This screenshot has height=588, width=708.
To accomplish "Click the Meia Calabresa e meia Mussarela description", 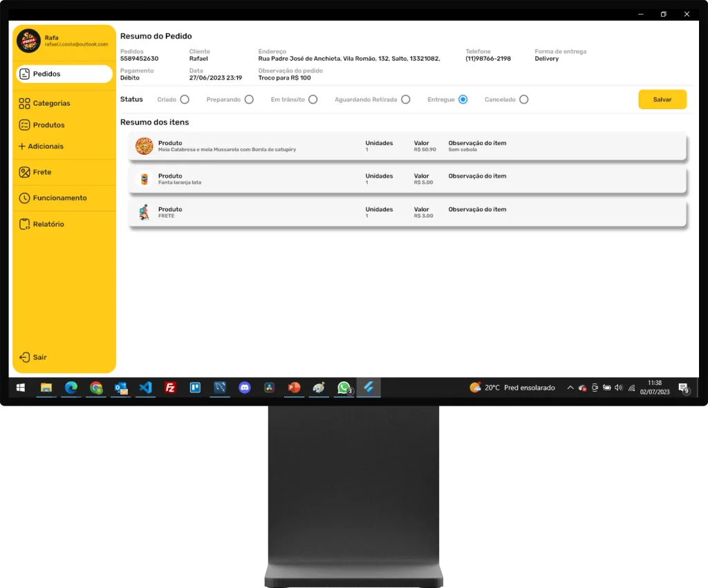I will click(x=227, y=149).
